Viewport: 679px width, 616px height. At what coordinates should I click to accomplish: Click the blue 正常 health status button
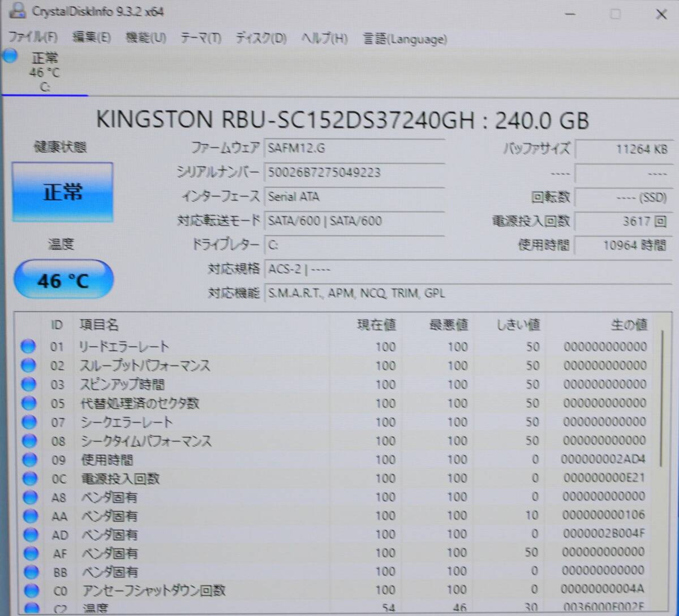tap(62, 192)
